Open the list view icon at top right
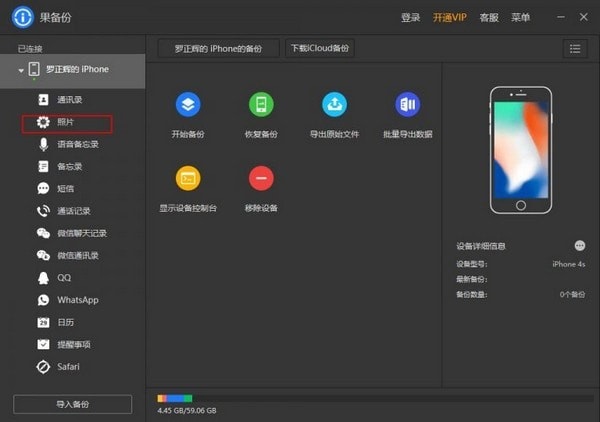600x422 pixels. tap(574, 48)
